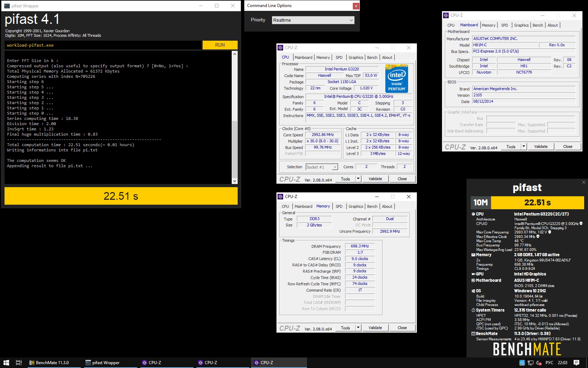The height and width of the screenshot is (368, 588).
Task: Click the BenchMate section icon above Sensor Measurements
Action: click(473, 334)
